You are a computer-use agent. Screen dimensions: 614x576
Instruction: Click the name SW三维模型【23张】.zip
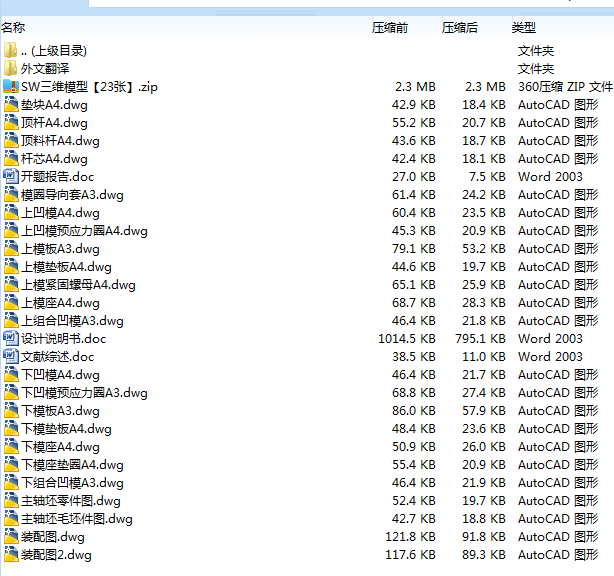[89, 87]
